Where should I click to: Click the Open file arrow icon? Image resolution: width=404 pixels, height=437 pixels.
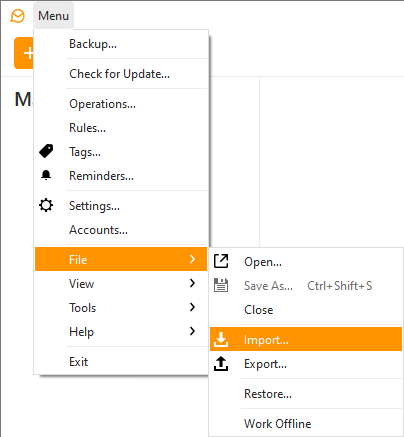221,261
